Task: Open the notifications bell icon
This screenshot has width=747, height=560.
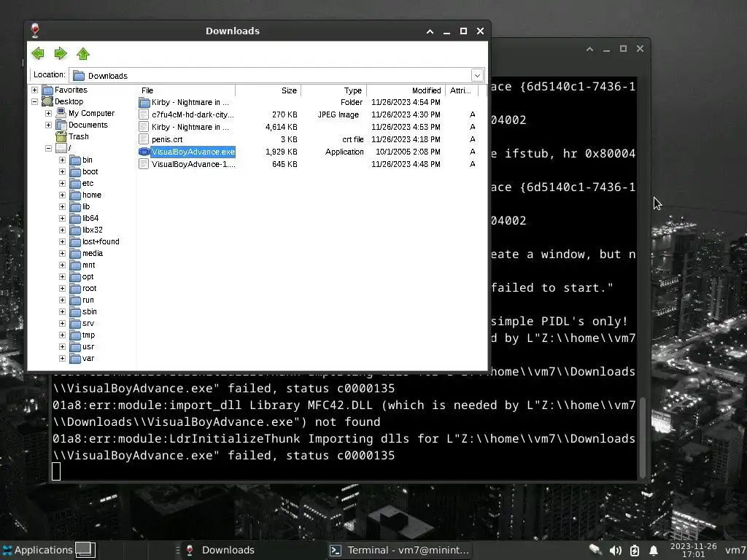Action: tap(654, 551)
